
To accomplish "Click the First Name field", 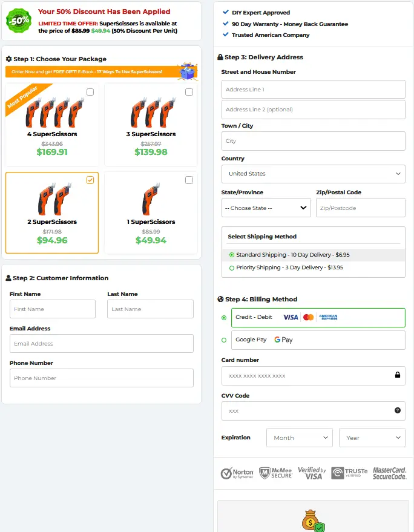I will 53,309.
